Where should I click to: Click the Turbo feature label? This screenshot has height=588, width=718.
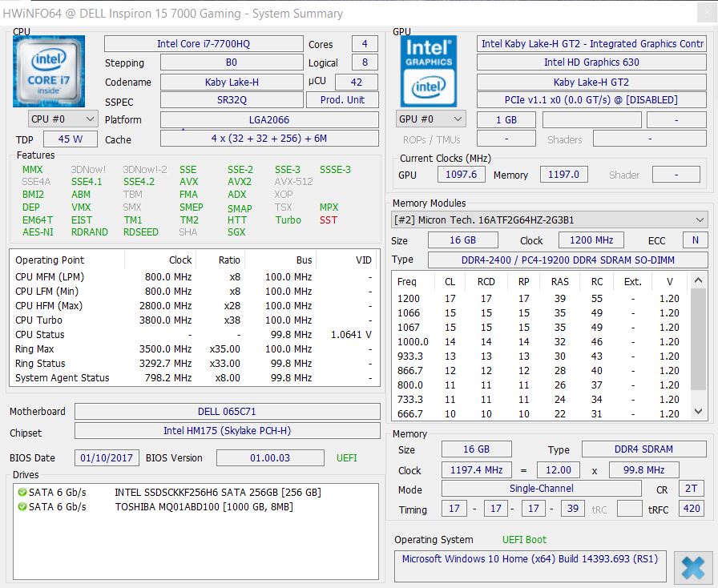click(288, 220)
